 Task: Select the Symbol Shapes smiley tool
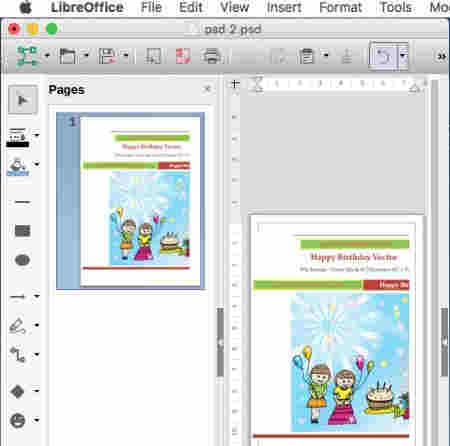[x=18, y=420]
